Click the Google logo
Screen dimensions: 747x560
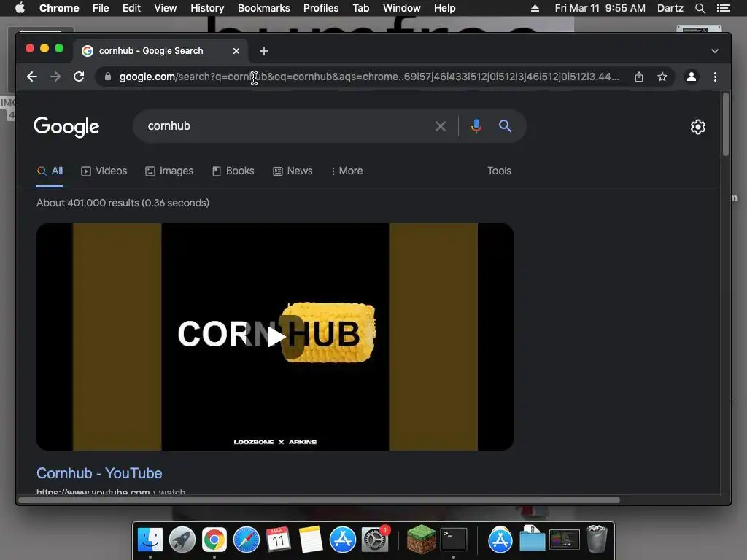coord(66,127)
